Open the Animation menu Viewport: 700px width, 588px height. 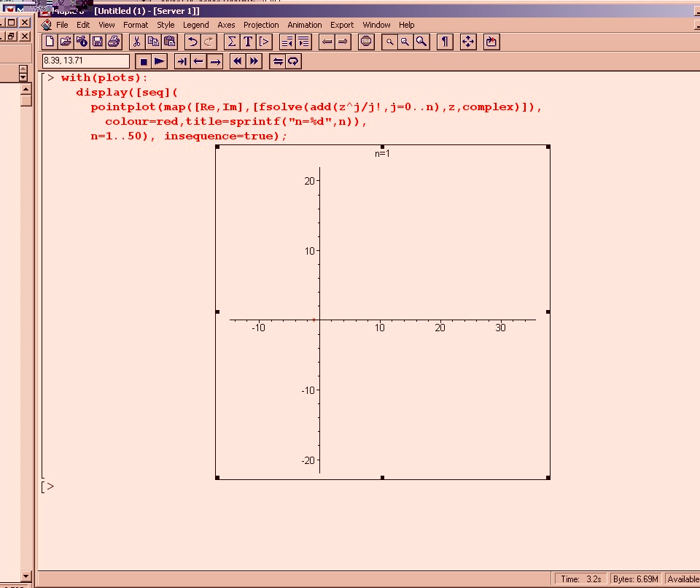pyautogui.click(x=305, y=25)
